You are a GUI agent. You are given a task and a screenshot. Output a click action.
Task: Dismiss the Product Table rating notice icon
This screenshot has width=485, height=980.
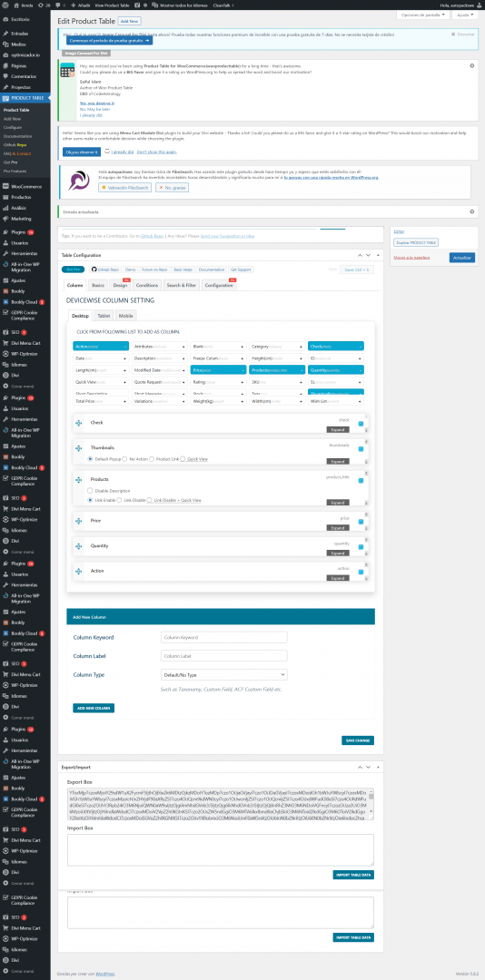click(472, 64)
